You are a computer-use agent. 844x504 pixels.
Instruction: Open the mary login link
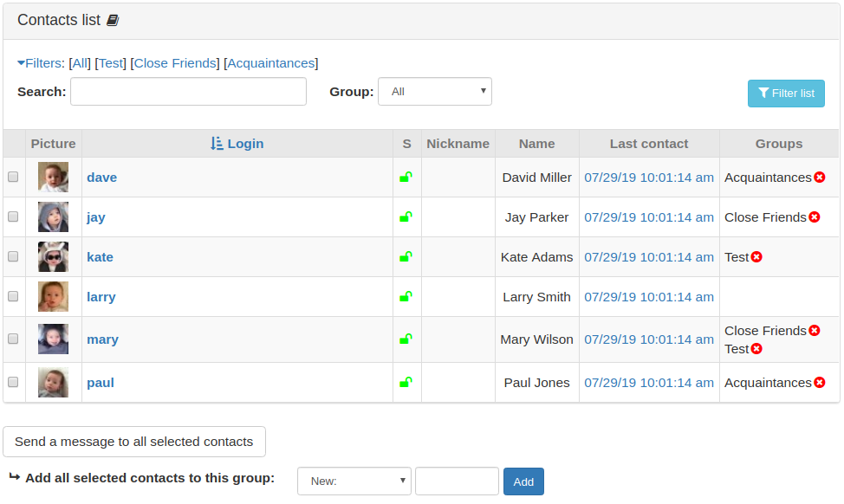(x=103, y=339)
